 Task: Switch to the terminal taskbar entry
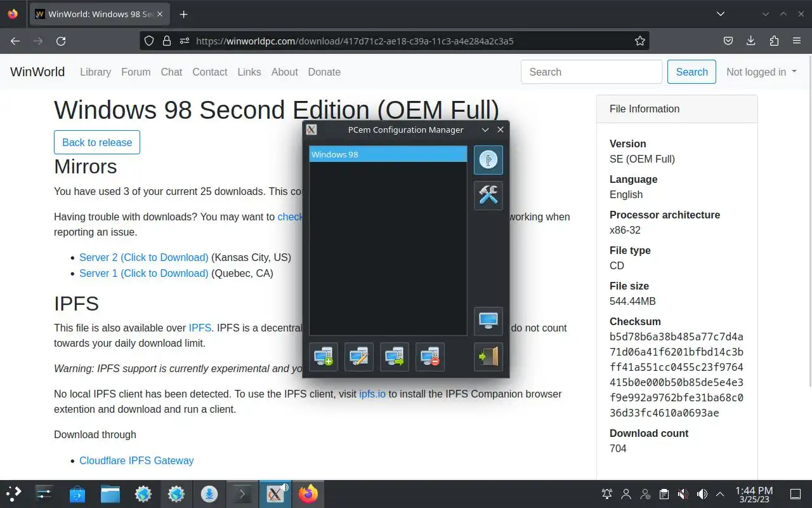tap(242, 494)
